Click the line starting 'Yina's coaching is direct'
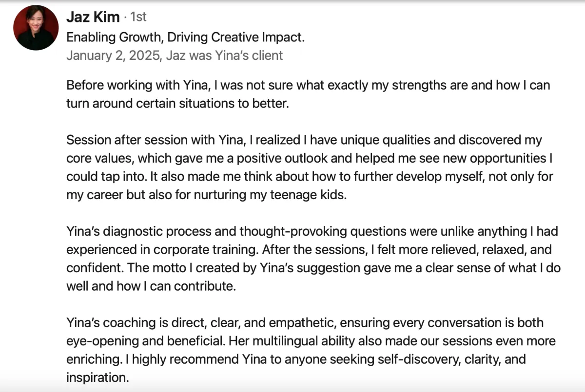The height and width of the screenshot is (392, 585). tap(305, 323)
